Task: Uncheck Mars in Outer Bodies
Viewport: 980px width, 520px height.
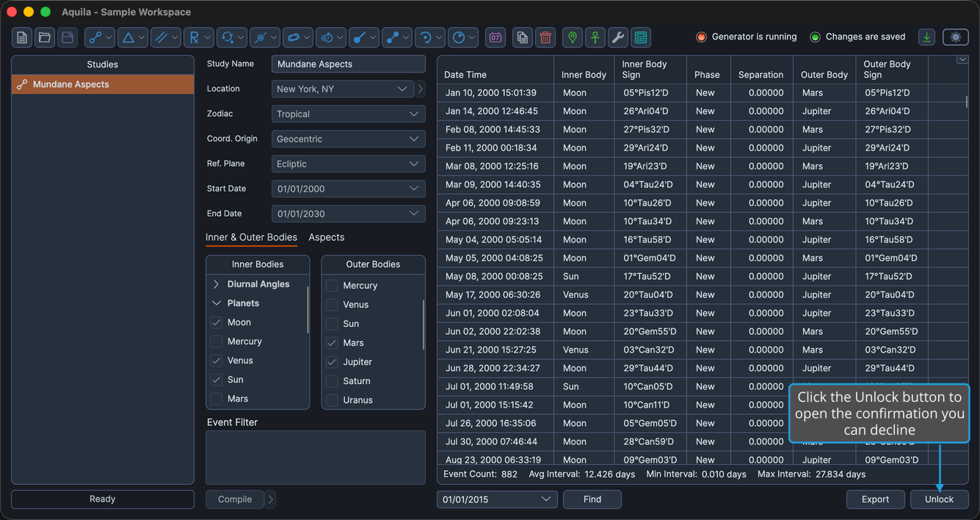Action: (x=332, y=343)
